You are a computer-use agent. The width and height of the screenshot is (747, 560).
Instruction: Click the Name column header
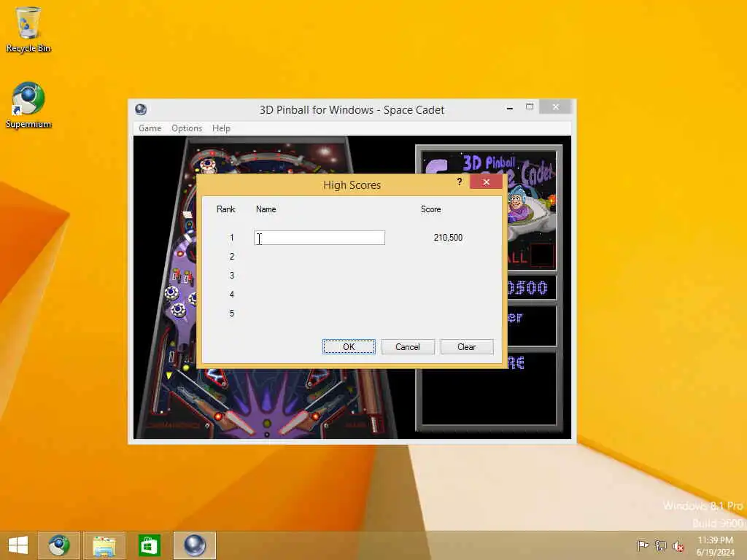pos(266,209)
